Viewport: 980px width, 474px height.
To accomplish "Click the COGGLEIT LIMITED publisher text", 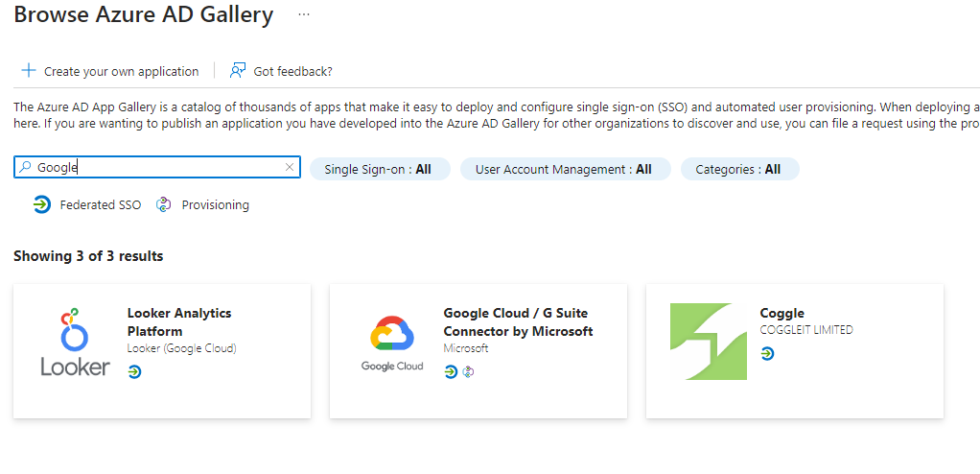I will [806, 329].
